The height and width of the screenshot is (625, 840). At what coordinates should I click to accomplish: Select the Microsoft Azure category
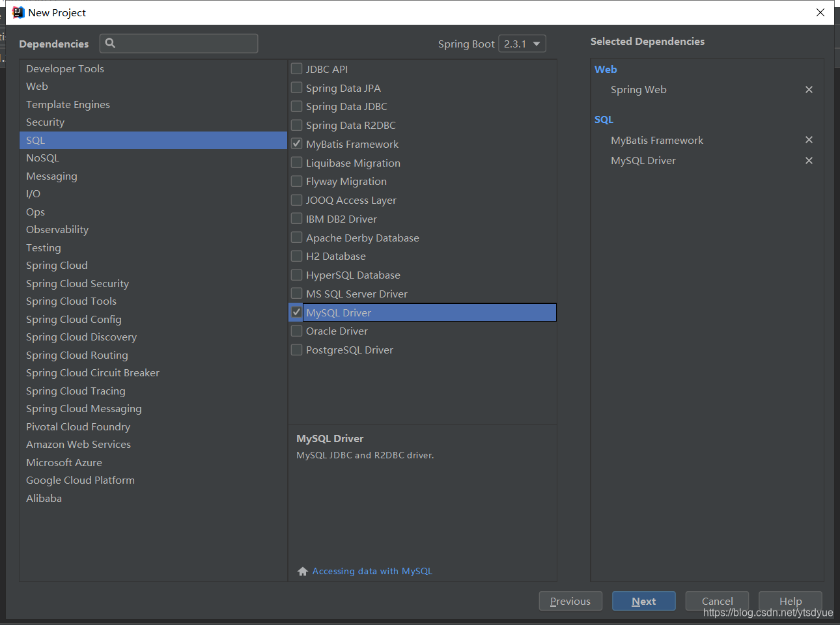pyautogui.click(x=153, y=462)
